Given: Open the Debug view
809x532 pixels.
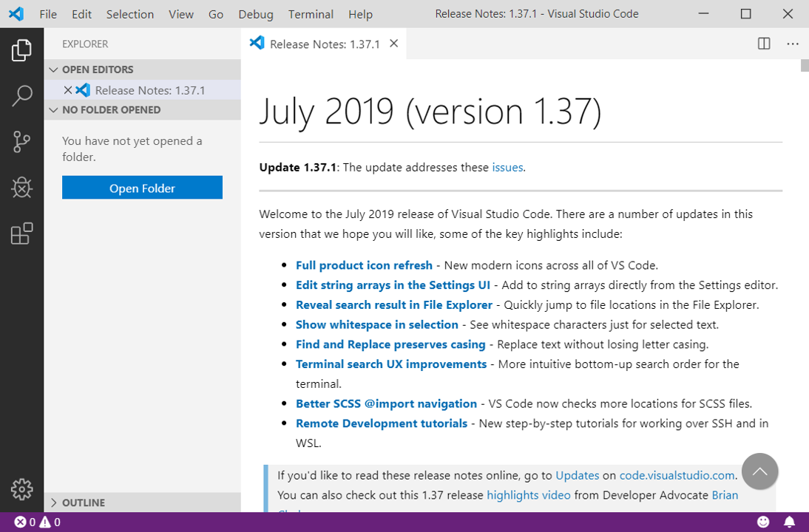Looking at the screenshot, I should [21, 187].
